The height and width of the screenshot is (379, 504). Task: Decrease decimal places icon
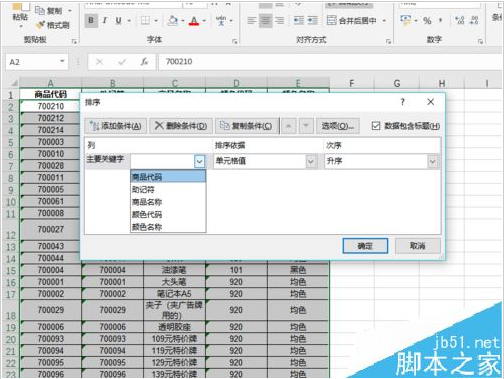[x=474, y=21]
